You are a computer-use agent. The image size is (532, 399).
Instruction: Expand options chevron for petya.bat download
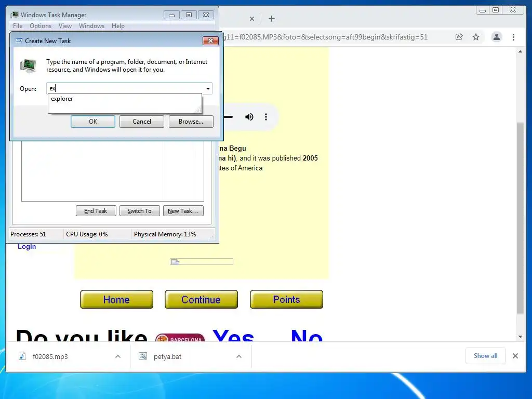click(239, 356)
